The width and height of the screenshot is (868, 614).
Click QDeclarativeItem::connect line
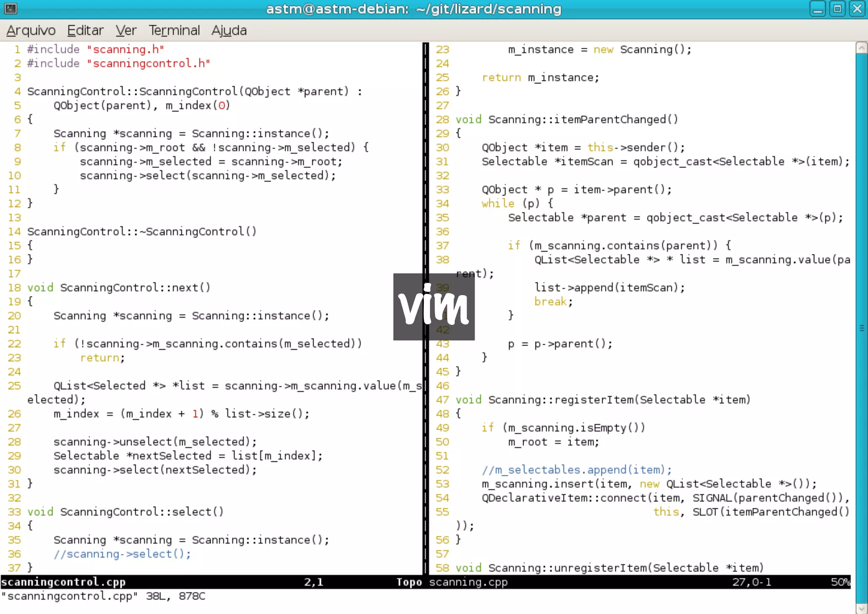click(665, 498)
